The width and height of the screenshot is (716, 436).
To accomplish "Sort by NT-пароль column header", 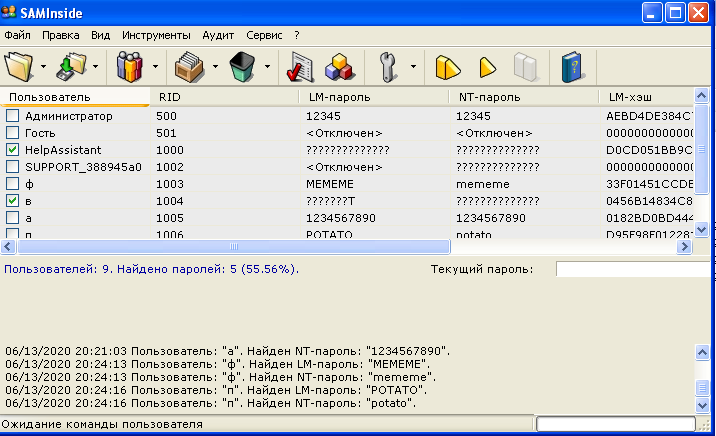I will (524, 97).
